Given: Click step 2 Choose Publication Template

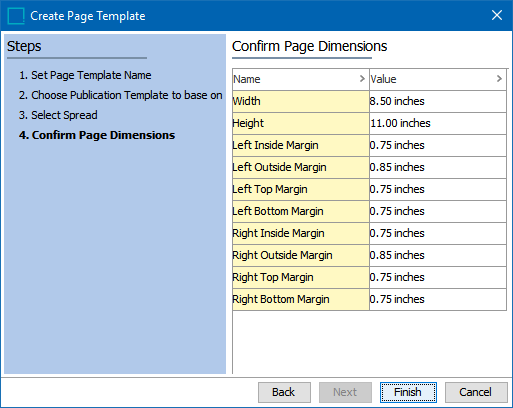Looking at the screenshot, I should (120, 95).
